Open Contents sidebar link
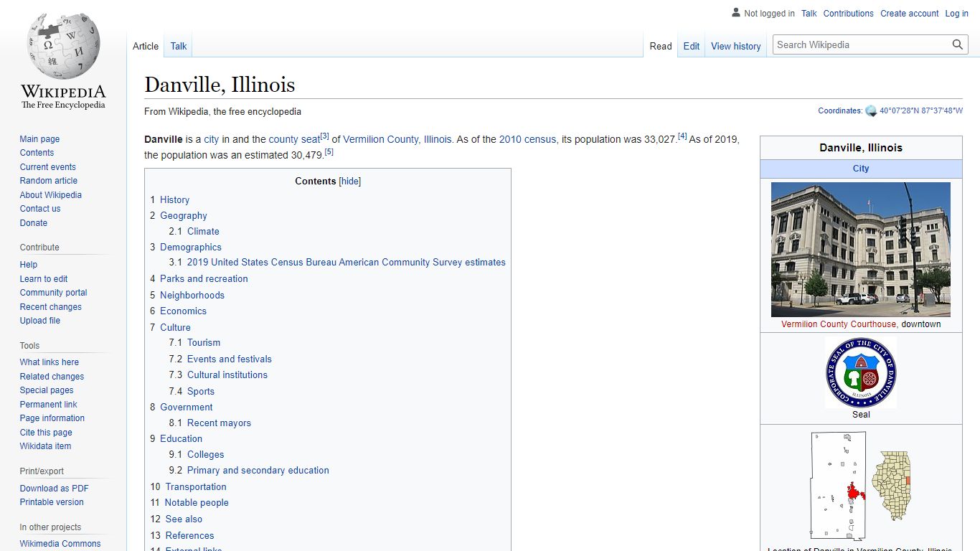This screenshot has width=980, height=551. pyautogui.click(x=37, y=153)
